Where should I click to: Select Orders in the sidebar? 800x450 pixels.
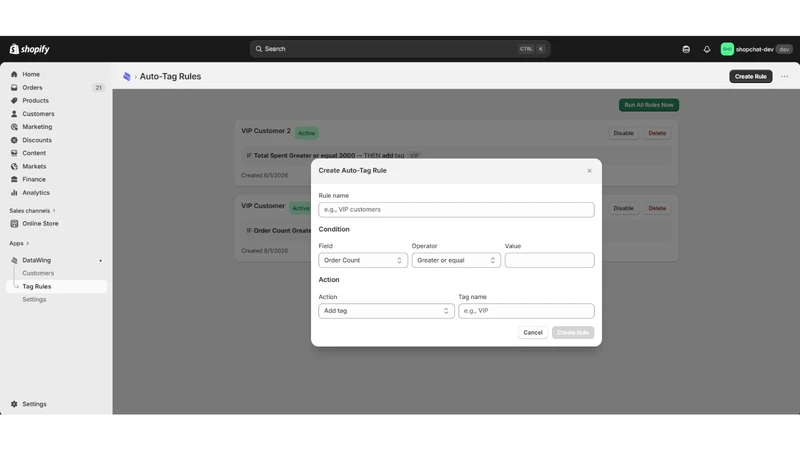click(32, 88)
